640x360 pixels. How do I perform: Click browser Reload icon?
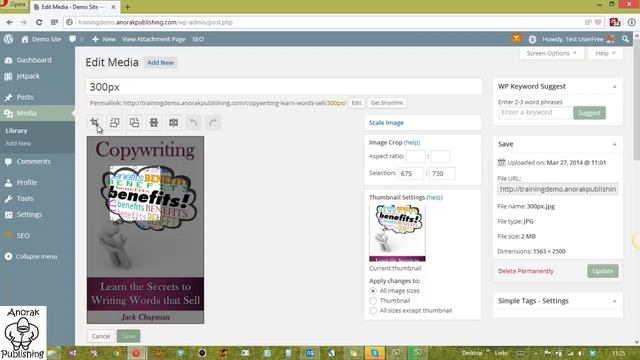39,22
